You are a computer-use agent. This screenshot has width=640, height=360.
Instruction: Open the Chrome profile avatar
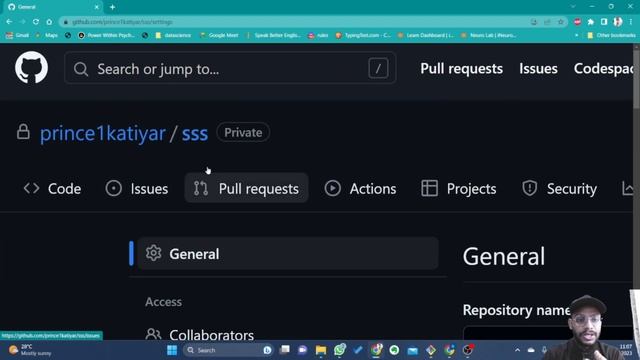click(x=618, y=22)
